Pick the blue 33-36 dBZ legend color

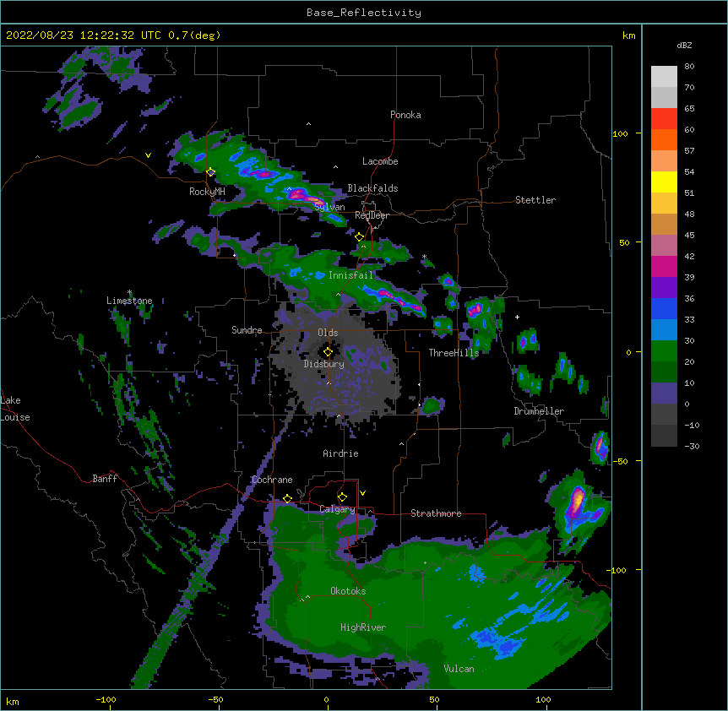point(664,308)
